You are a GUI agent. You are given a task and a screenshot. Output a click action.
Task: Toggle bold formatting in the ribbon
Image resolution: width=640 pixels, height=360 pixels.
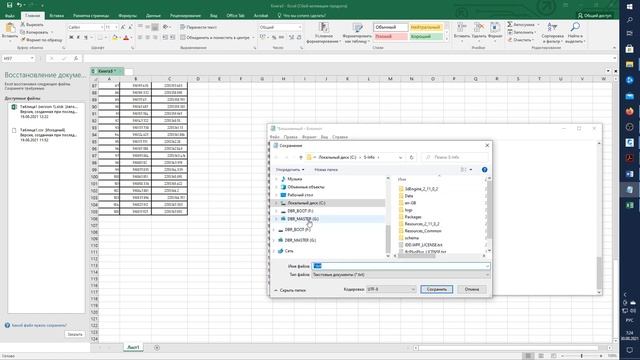[71, 38]
